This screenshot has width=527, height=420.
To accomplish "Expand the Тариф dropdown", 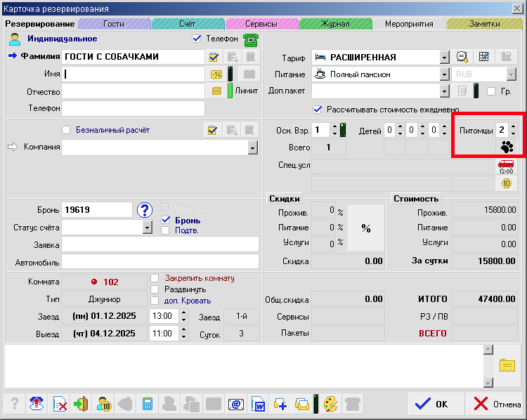I will [x=444, y=57].
